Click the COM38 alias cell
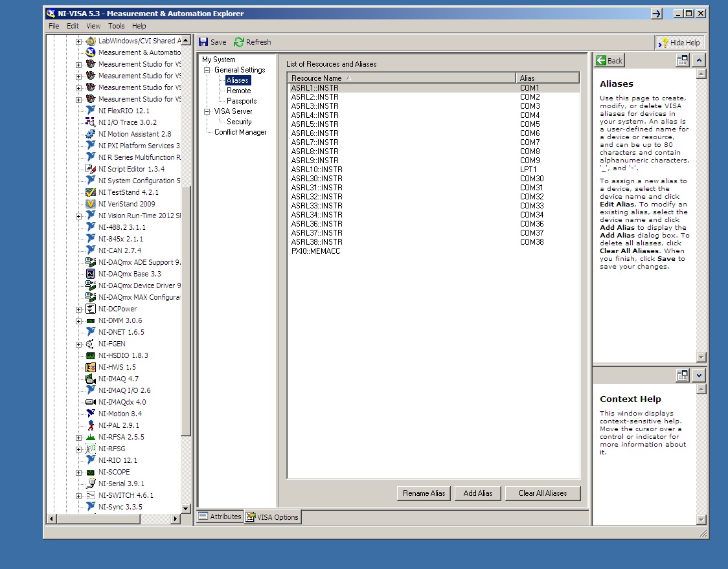The width and height of the screenshot is (728, 569). (x=532, y=242)
